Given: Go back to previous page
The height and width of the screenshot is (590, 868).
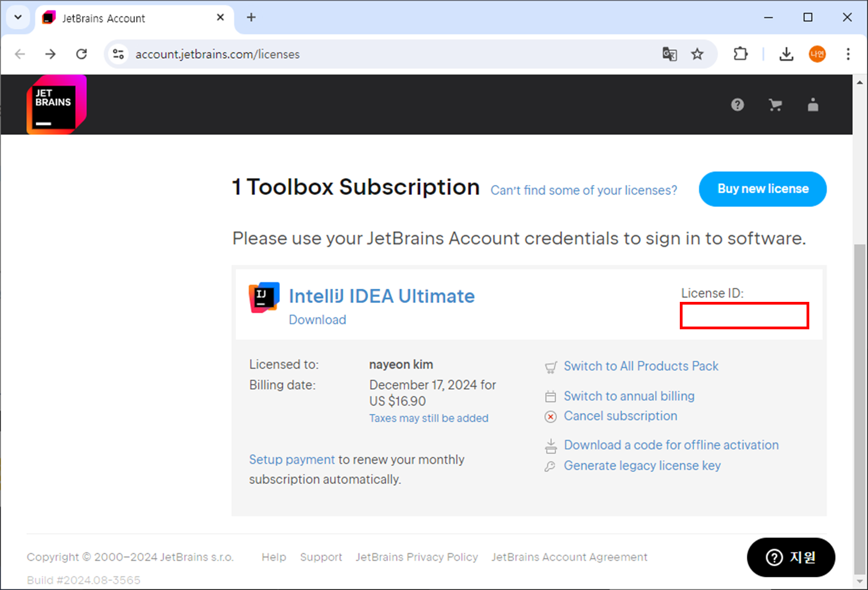Looking at the screenshot, I should [x=20, y=54].
